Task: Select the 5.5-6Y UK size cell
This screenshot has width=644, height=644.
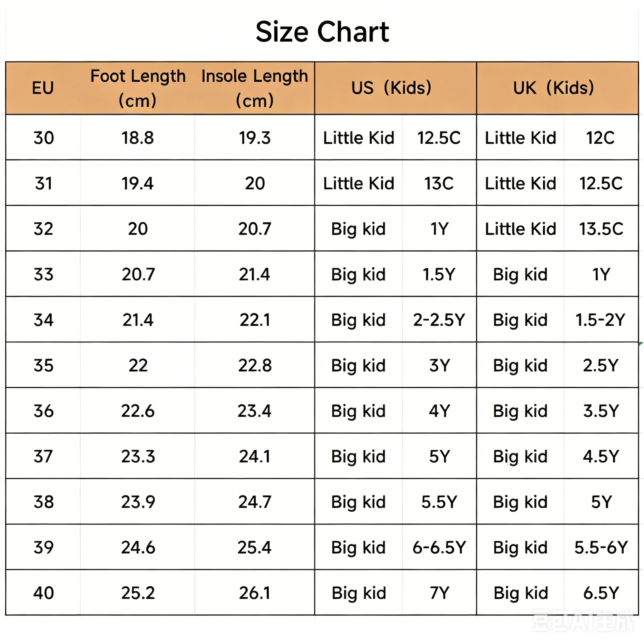Action: [x=601, y=547]
